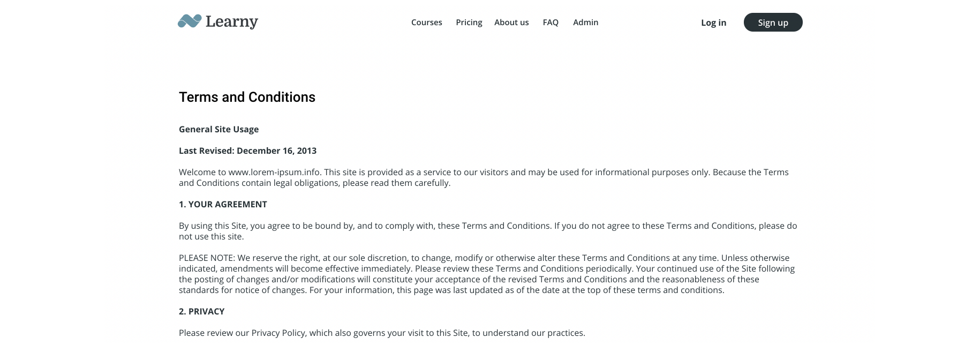Click the paragraph starting with By using this Site

click(x=488, y=231)
